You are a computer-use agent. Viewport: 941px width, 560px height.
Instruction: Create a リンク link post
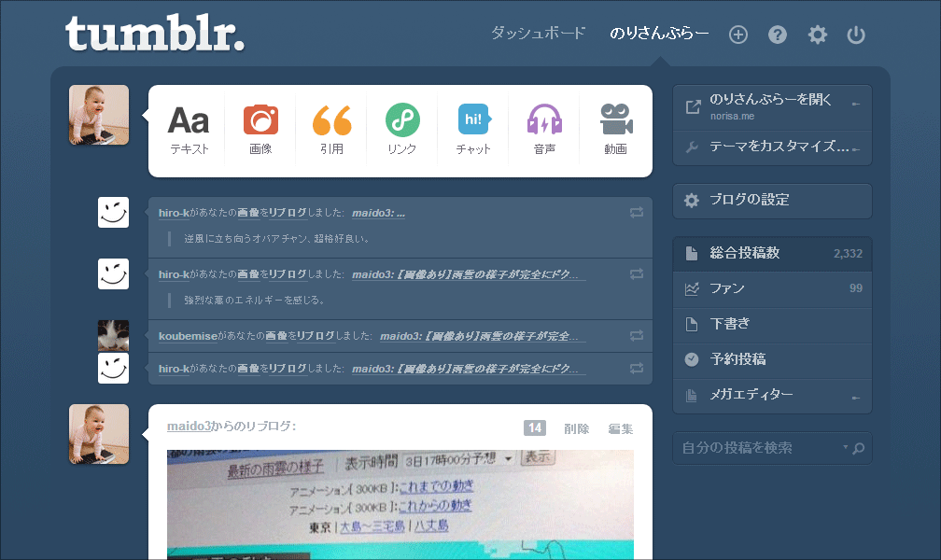point(402,131)
